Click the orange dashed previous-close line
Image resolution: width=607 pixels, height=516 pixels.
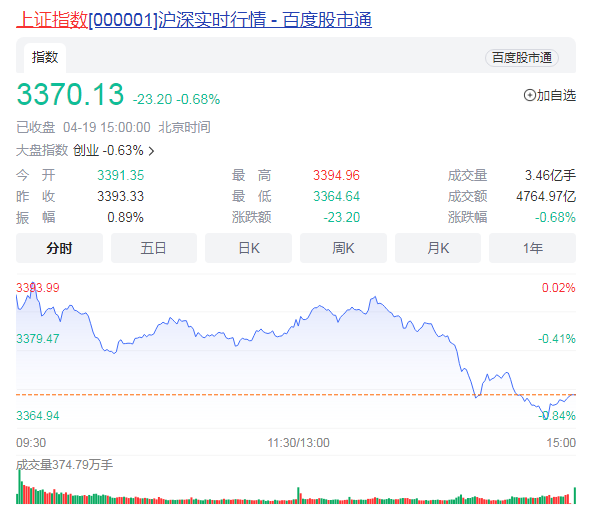[300, 395]
